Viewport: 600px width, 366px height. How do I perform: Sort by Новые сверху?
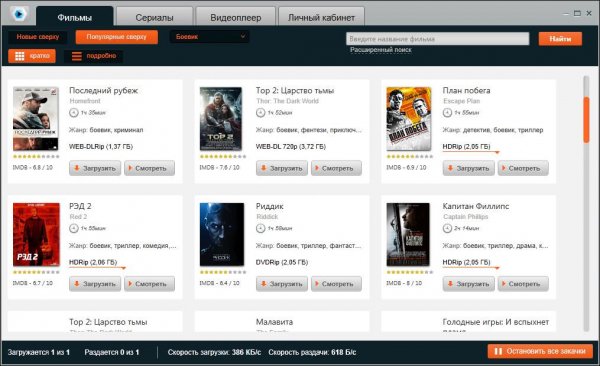point(38,37)
